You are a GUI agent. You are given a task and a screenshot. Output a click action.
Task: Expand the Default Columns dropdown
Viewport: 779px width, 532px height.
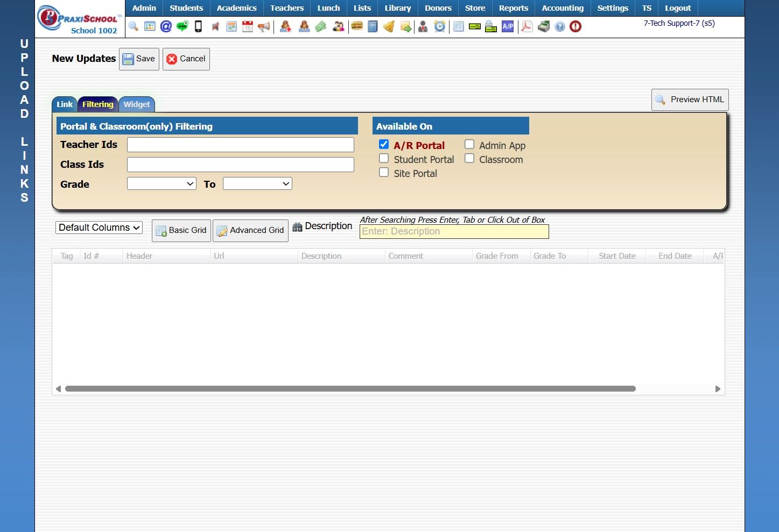click(x=99, y=228)
